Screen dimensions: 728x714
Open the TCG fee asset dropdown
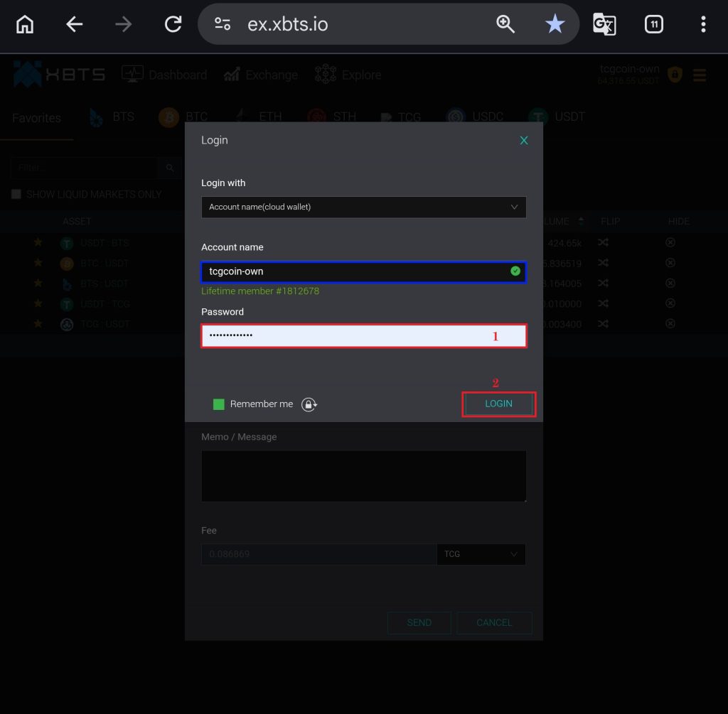tap(481, 554)
